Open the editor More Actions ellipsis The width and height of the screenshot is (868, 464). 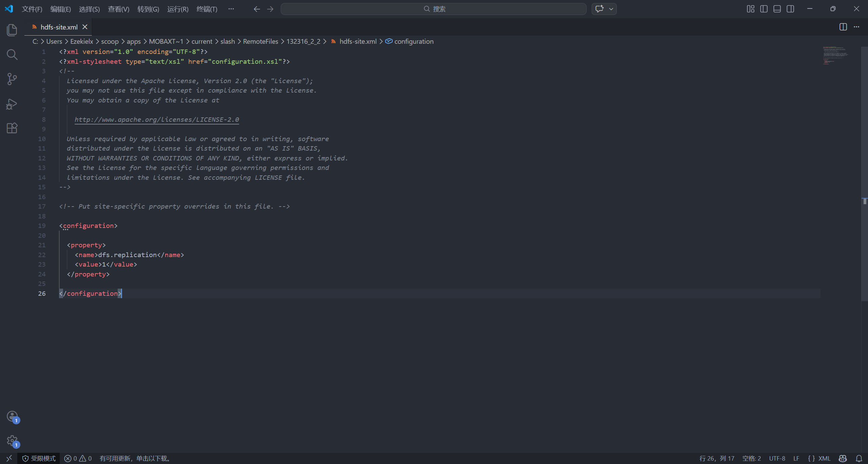point(856,27)
